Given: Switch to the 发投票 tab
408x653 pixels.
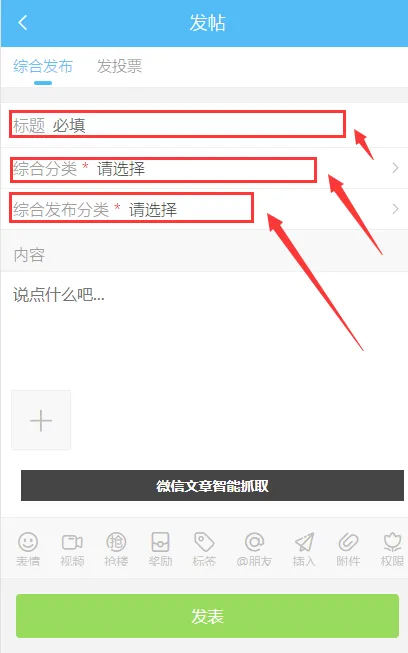Looking at the screenshot, I should [119, 66].
